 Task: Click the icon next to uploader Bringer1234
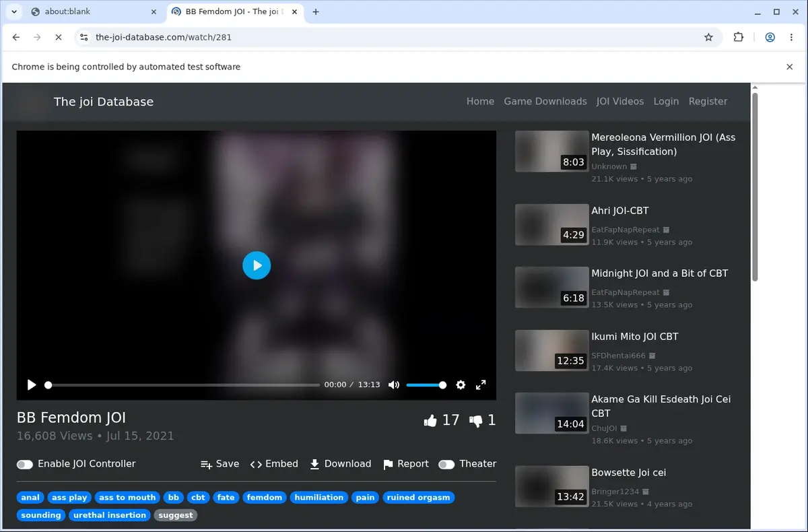pyautogui.click(x=646, y=492)
